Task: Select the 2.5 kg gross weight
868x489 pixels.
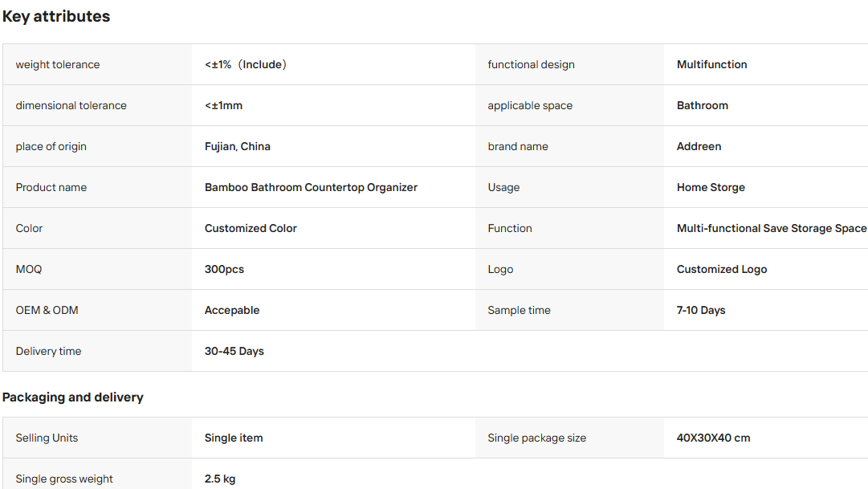Action: coord(219,479)
